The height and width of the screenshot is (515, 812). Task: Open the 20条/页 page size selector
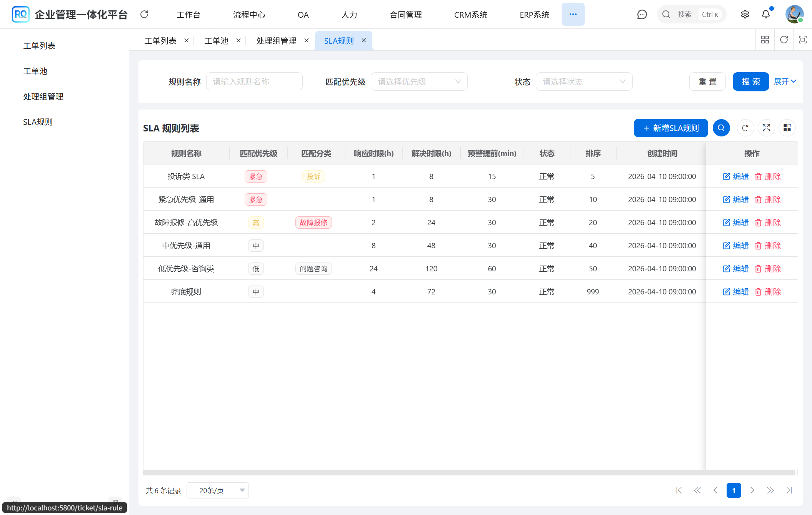pyautogui.click(x=217, y=490)
